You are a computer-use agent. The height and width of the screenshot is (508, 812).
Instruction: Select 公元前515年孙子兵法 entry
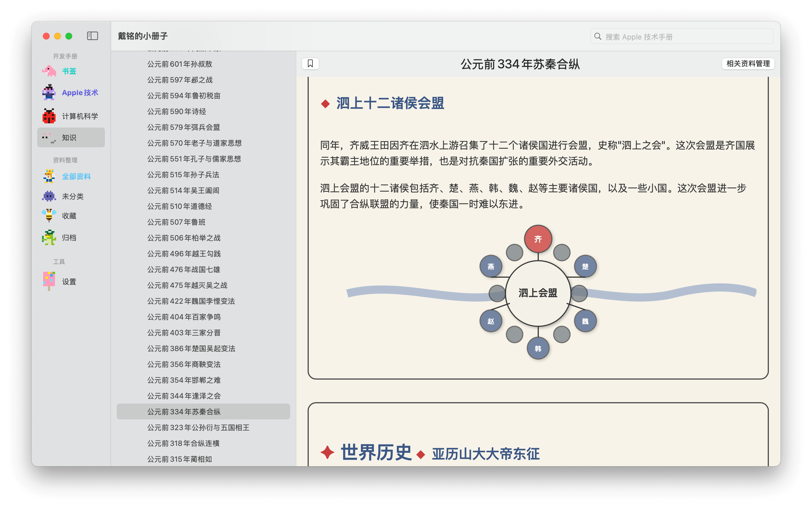click(203, 174)
